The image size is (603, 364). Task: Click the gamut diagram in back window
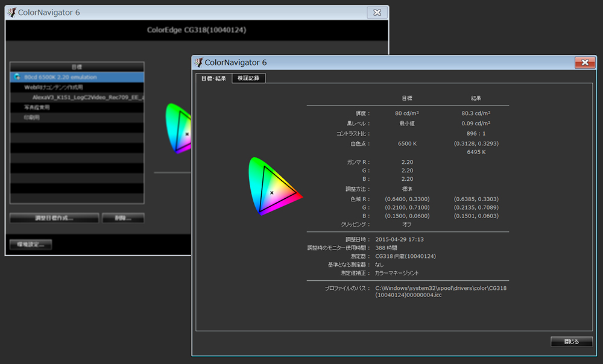(x=178, y=128)
